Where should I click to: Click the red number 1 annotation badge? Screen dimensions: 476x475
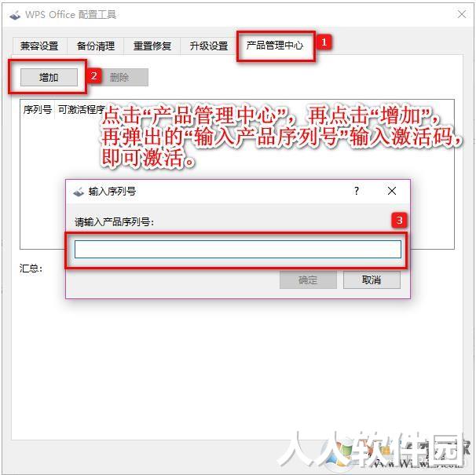tap(324, 42)
